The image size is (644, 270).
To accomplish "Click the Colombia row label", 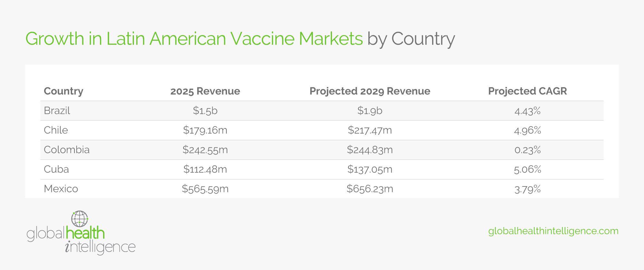I will click(x=67, y=150).
